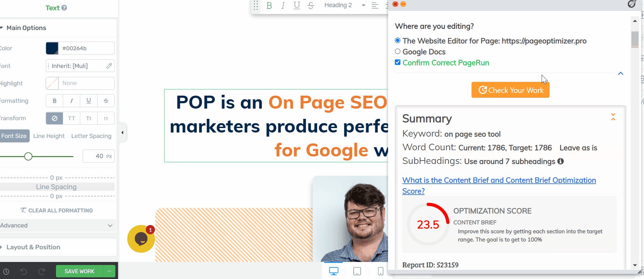Click the 23.5 optimization score gauge
Screen dimensions: 644x279
428,224
